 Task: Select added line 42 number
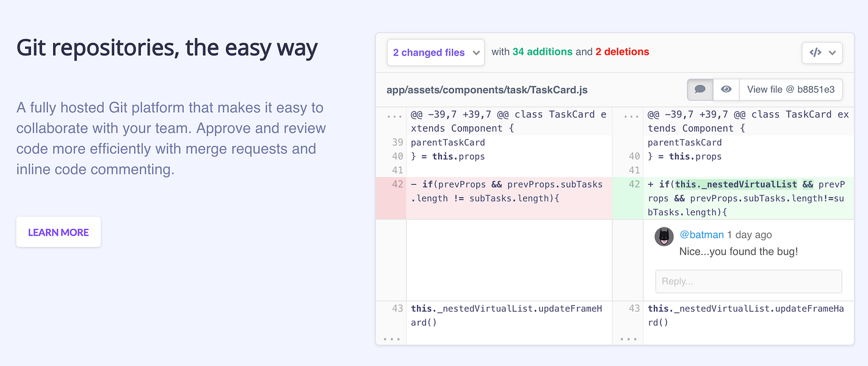pos(634,184)
